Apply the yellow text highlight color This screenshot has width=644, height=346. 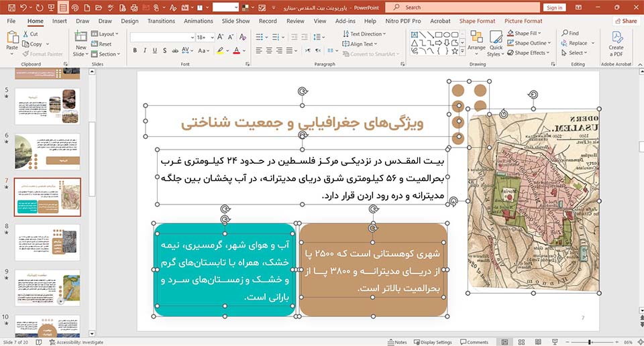click(220, 50)
